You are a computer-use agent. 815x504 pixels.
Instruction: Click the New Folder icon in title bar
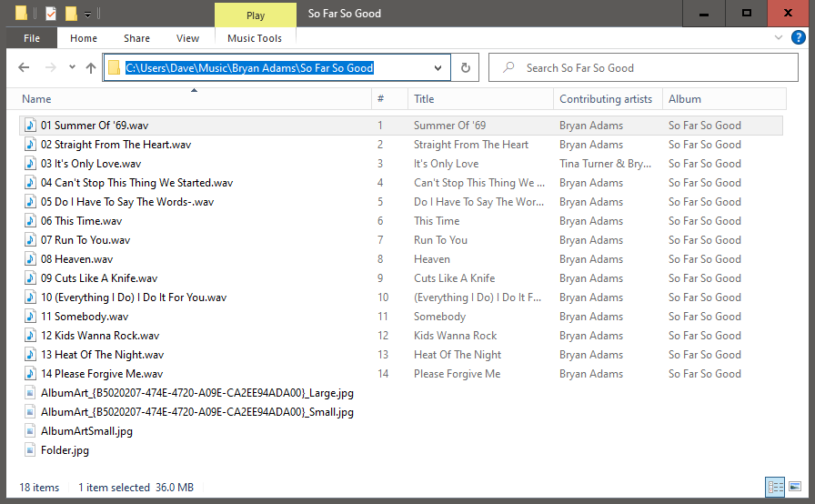pos(71,14)
